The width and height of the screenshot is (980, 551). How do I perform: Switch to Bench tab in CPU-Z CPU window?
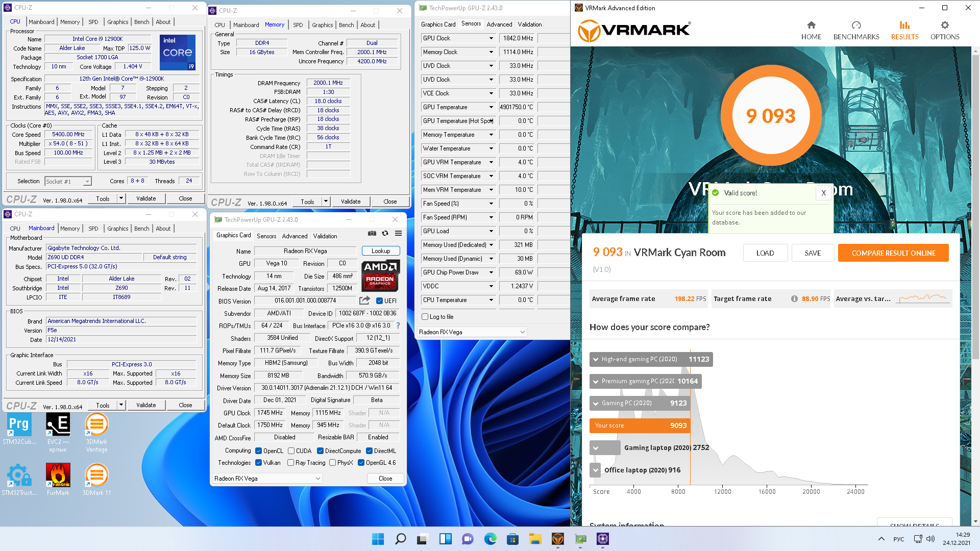click(142, 22)
